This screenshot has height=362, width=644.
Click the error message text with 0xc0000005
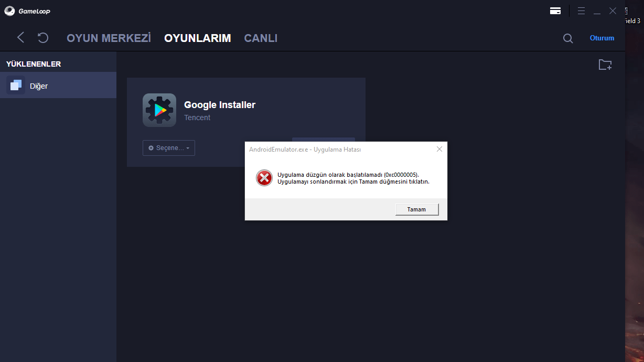click(353, 178)
